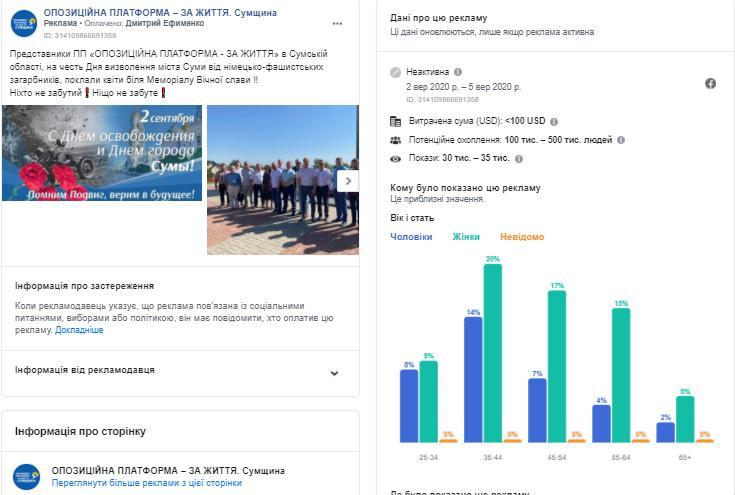Image resolution: width=735 pixels, height=495 pixels.
Task: Click the green 35-44 women bar
Action: (x=492, y=353)
